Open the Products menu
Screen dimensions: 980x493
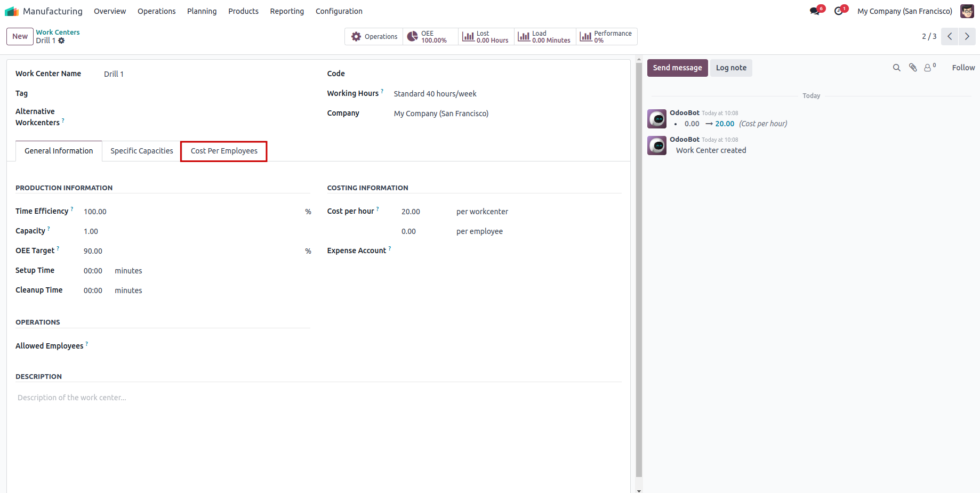click(x=243, y=11)
